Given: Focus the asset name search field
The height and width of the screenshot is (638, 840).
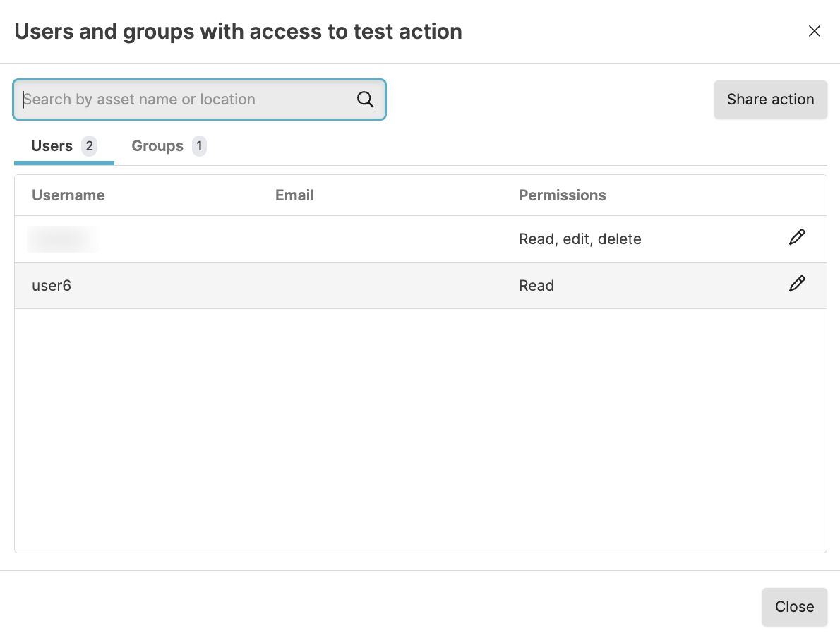Looking at the screenshot, I should (x=187, y=100).
